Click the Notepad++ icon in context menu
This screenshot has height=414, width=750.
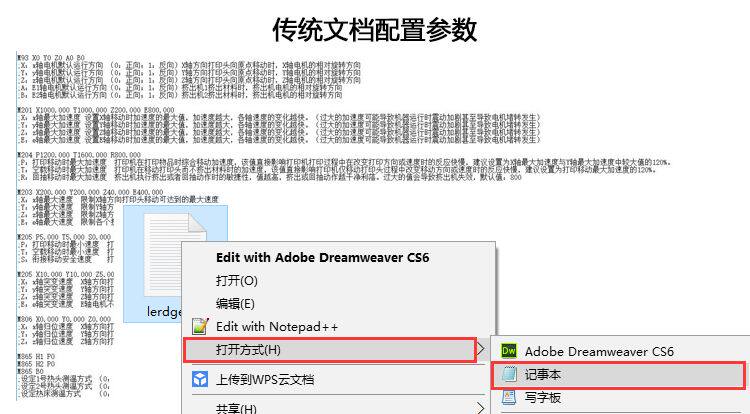point(200,327)
